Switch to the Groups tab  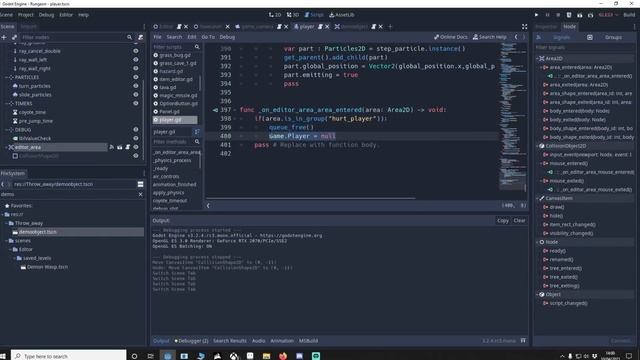click(613, 37)
